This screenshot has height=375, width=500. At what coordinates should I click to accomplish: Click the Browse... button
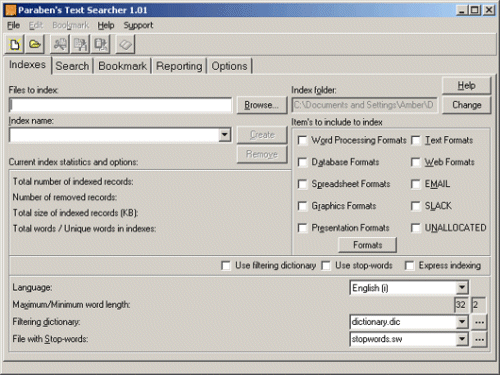[x=262, y=105]
